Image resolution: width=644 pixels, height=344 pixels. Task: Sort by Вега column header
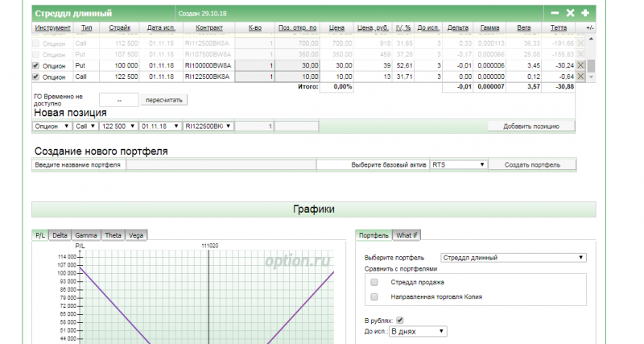[x=524, y=27]
